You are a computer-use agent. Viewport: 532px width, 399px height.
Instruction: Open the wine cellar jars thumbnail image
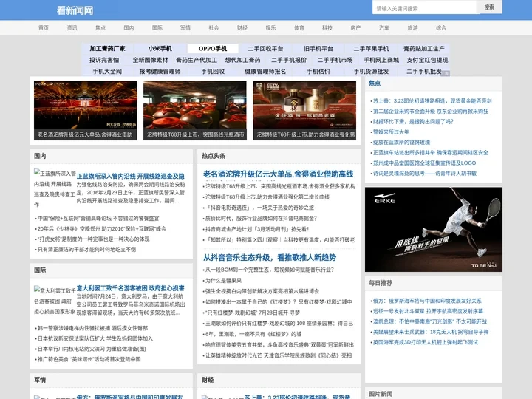[x=195, y=110]
